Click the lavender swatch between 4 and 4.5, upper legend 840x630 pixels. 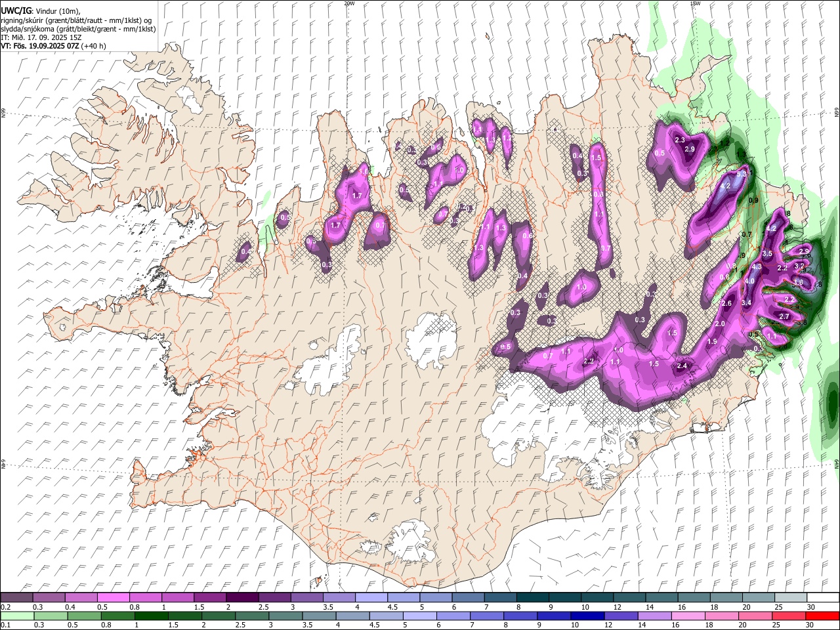tap(371, 597)
